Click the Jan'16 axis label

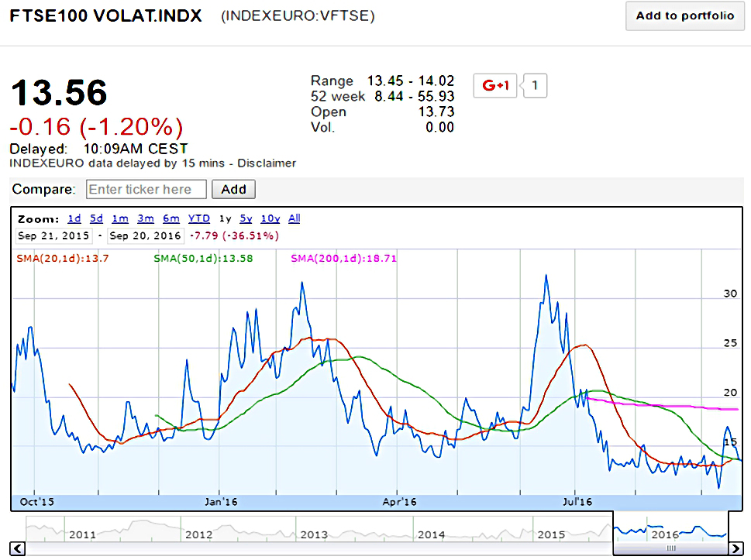coord(221,502)
